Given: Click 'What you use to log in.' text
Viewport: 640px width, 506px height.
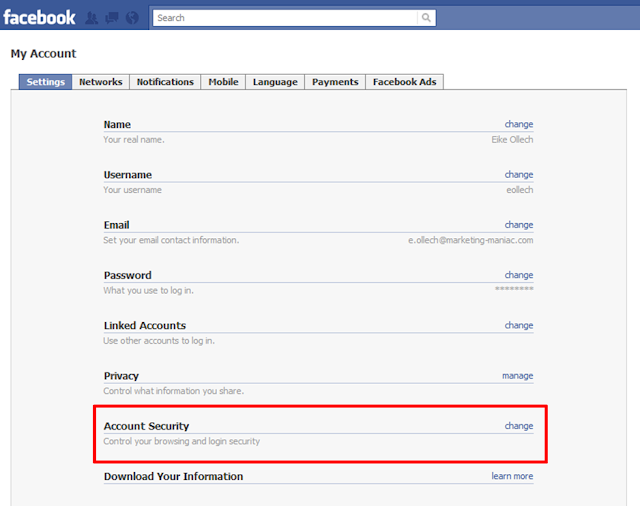Looking at the screenshot, I should (x=148, y=290).
